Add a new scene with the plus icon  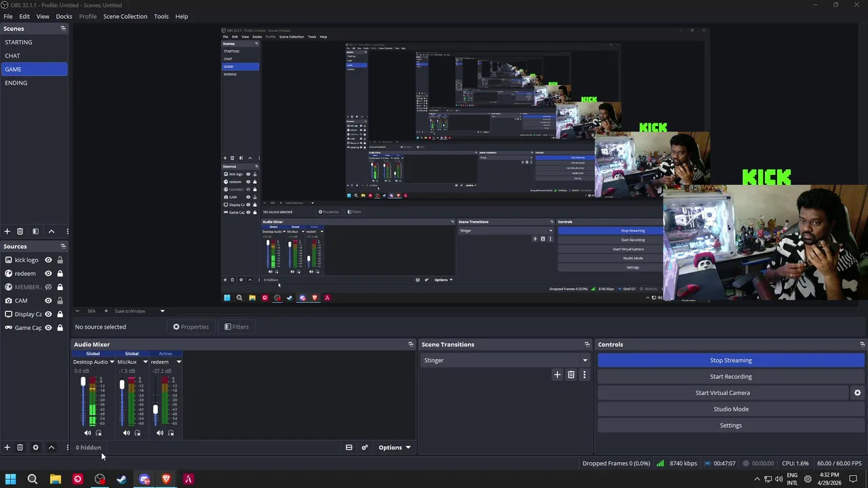click(x=7, y=231)
